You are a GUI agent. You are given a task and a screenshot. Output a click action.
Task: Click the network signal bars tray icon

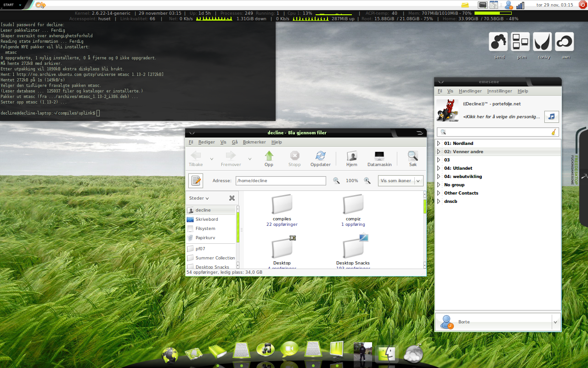[520, 5]
